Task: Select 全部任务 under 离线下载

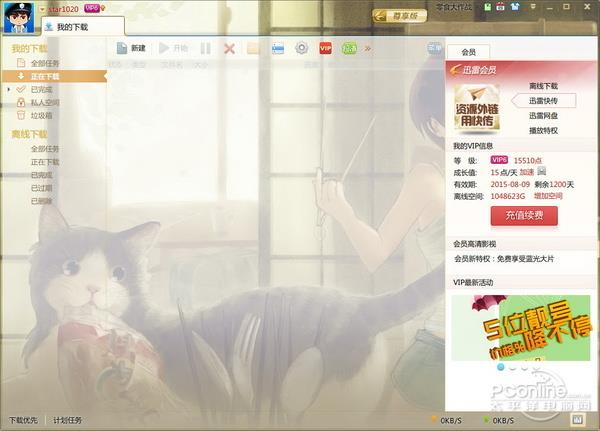Action: click(45, 149)
